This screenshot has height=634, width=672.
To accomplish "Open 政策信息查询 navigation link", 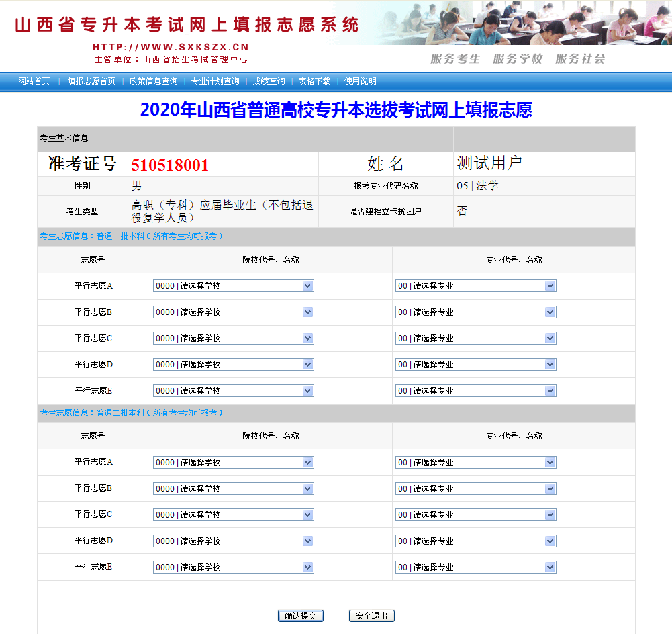I will (x=154, y=81).
